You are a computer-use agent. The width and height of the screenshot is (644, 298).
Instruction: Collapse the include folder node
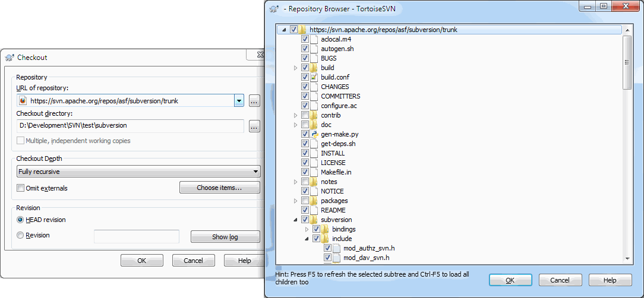coord(307,239)
